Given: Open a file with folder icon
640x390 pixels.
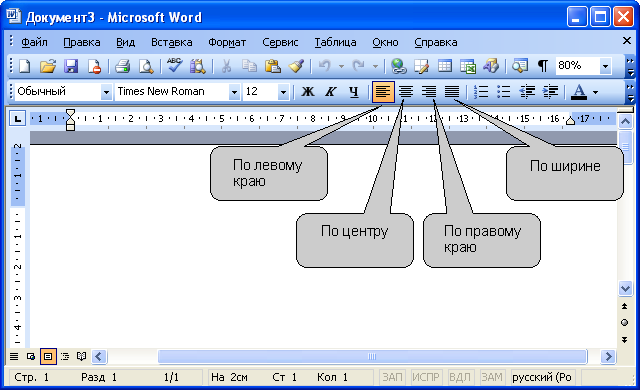Looking at the screenshot, I should click(48, 66).
